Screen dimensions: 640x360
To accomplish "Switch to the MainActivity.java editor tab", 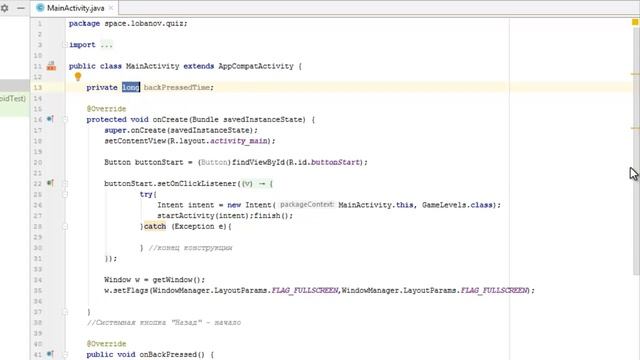I will (x=75, y=8).
